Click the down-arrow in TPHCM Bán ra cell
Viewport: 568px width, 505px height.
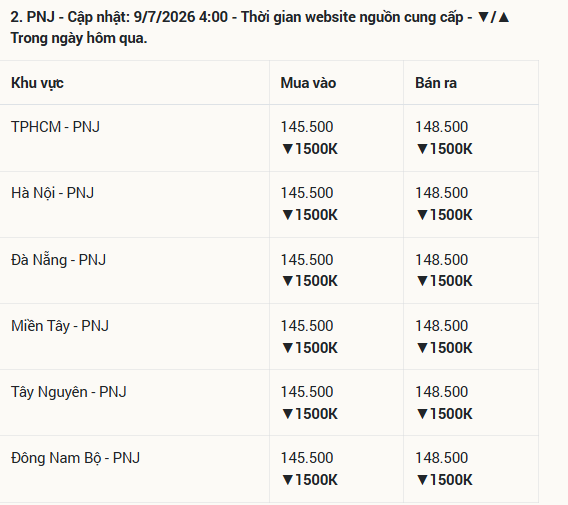[422, 149]
